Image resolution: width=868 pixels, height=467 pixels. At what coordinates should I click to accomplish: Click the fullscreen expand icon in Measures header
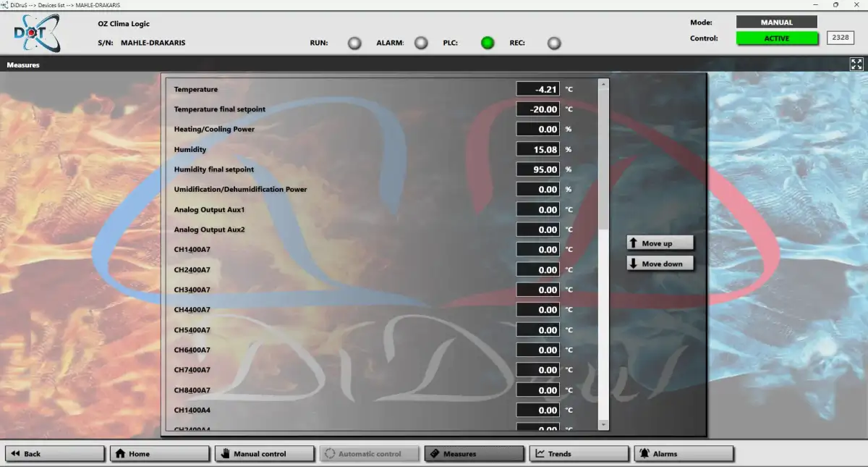tap(856, 64)
